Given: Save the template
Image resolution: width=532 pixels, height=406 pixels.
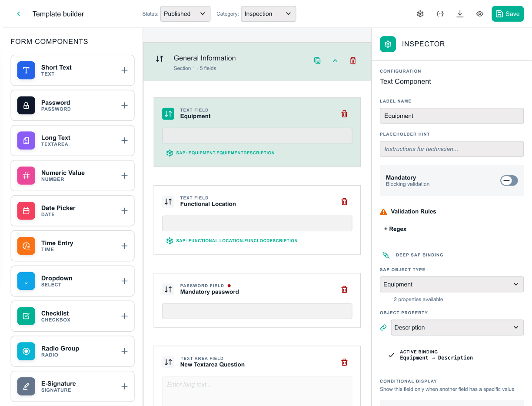Looking at the screenshot, I should (508, 14).
